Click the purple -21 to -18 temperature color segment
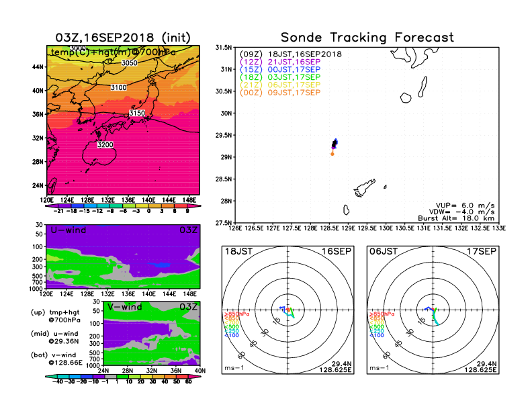Screen dimensions: 532x411 64,206
